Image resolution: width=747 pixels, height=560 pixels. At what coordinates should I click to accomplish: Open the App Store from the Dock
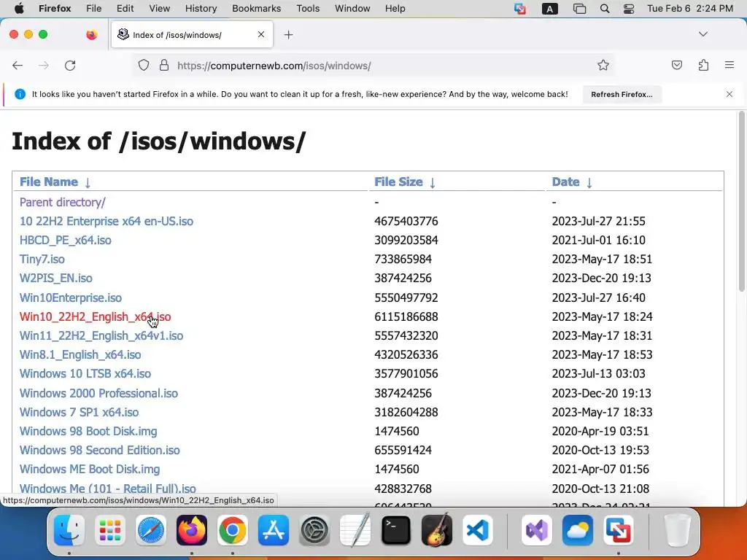pos(274,530)
